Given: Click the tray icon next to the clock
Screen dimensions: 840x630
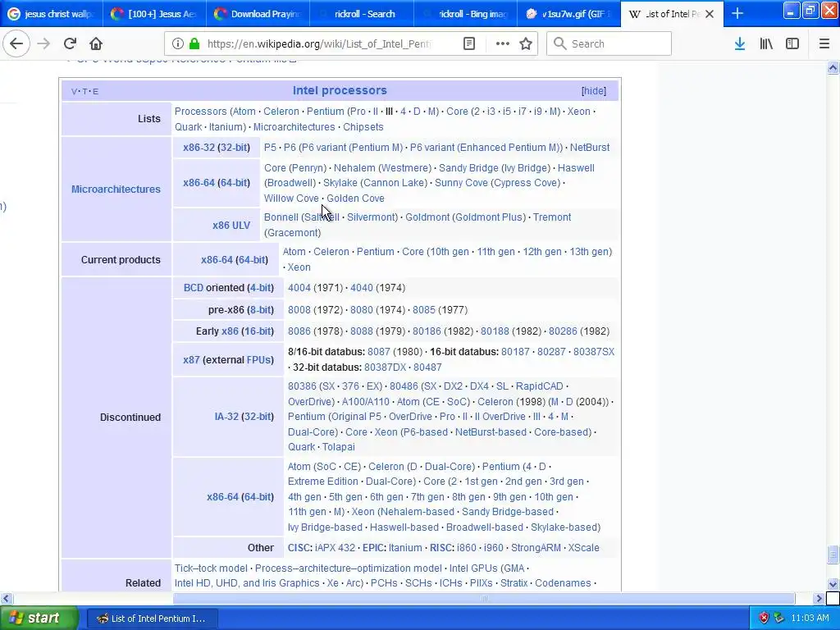Looking at the screenshot, I should pos(779,619).
